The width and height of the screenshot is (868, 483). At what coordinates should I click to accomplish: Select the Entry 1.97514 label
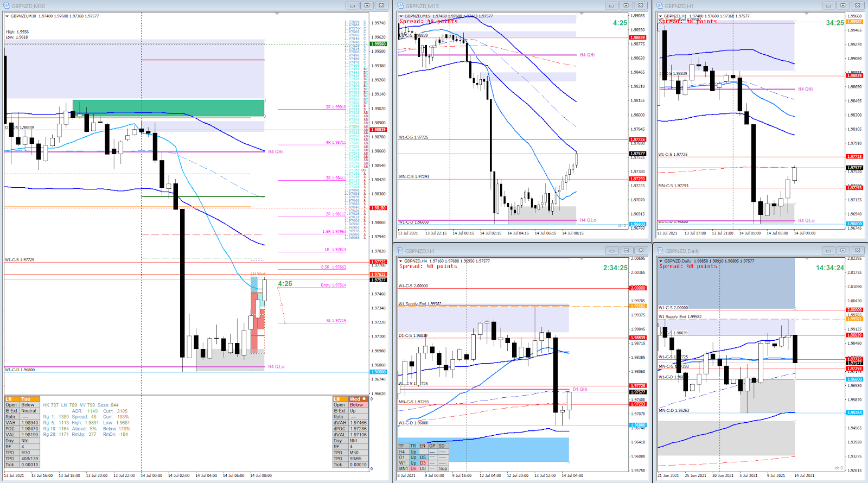[333, 285]
